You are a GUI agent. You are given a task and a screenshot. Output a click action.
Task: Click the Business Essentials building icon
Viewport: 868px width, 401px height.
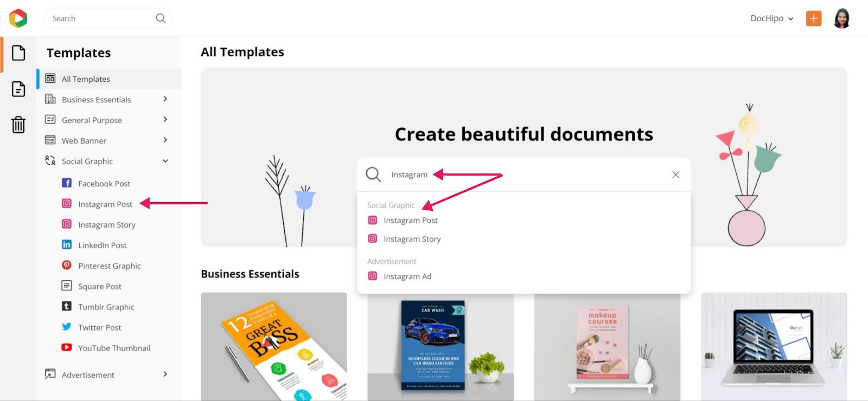50,99
